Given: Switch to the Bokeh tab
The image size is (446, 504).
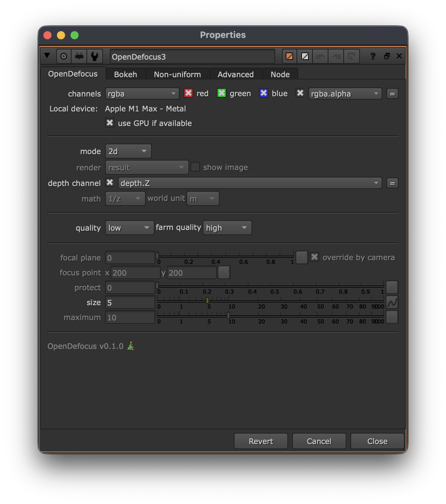Looking at the screenshot, I should pyautogui.click(x=126, y=74).
